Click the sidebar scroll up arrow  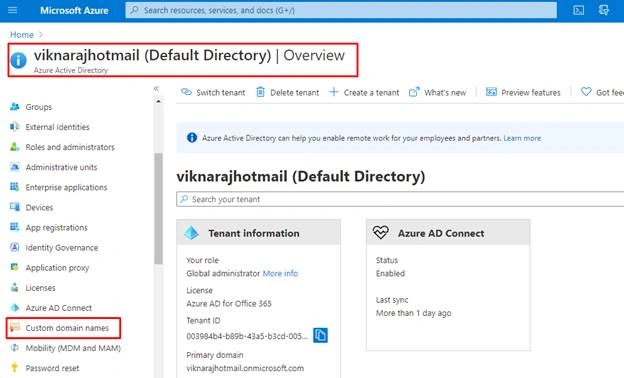point(158,101)
